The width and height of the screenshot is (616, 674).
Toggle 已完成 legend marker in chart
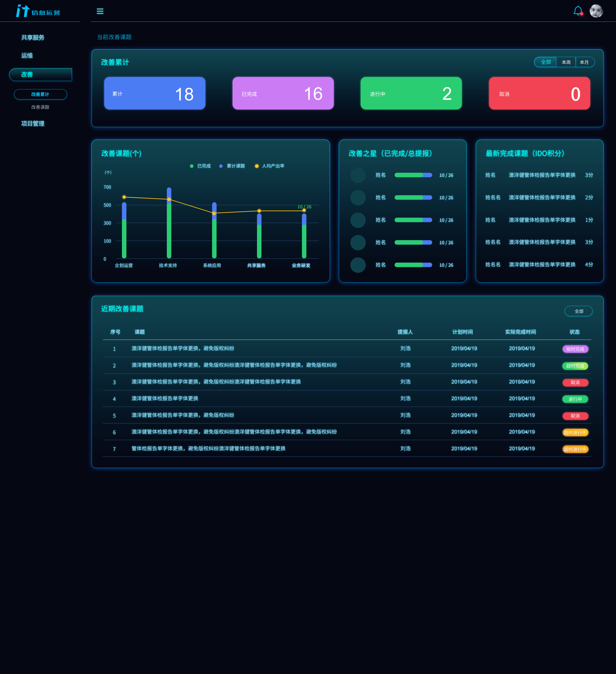192,166
